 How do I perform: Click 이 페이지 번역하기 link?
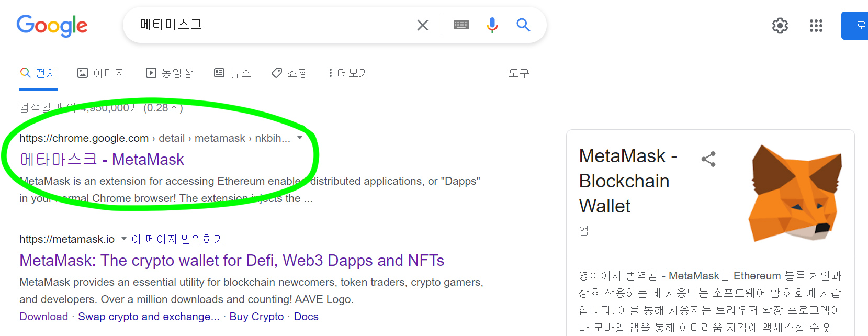pos(177,239)
